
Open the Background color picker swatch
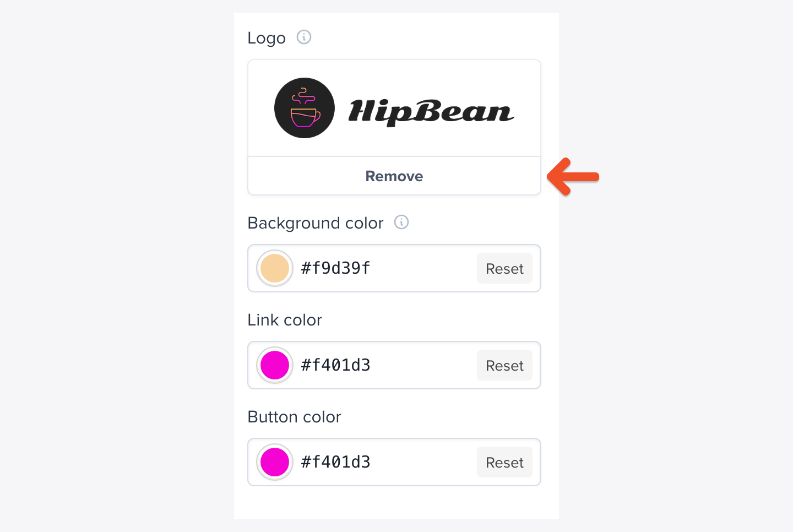(274, 268)
